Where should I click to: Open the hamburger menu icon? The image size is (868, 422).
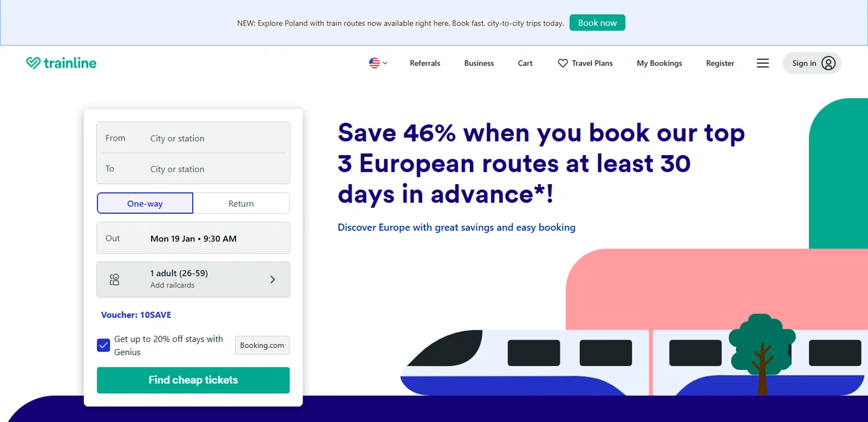point(763,63)
